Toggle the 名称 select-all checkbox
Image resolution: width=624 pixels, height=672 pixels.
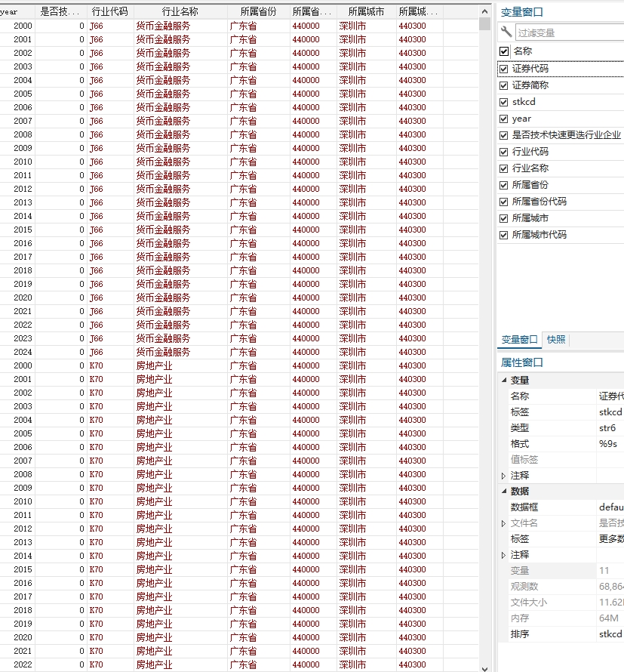(x=504, y=51)
